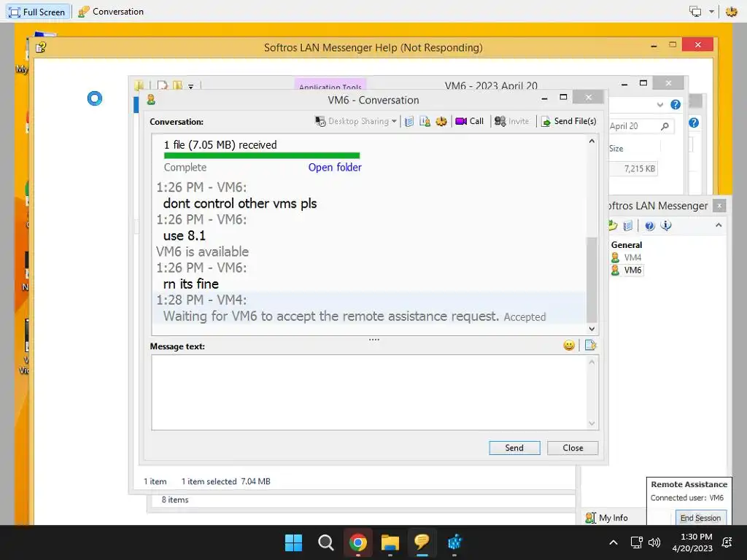
Task: Click the search magnifier in Explorer window
Action: (x=665, y=126)
